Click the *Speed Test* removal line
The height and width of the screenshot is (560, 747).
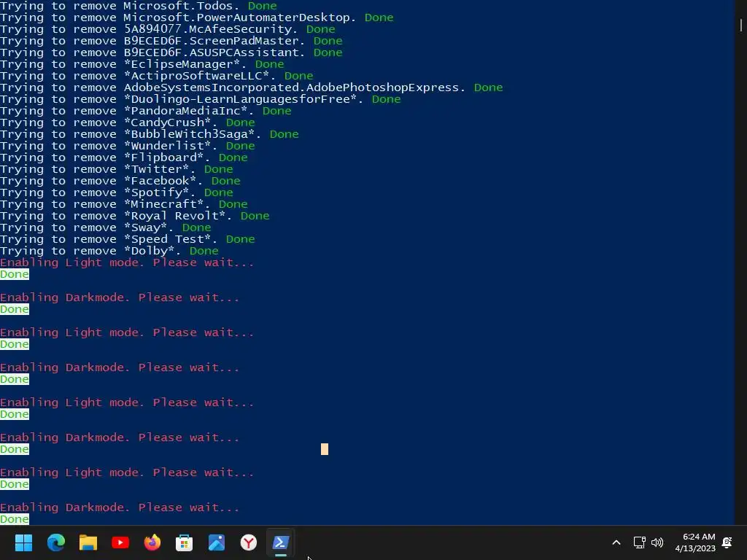(128, 239)
